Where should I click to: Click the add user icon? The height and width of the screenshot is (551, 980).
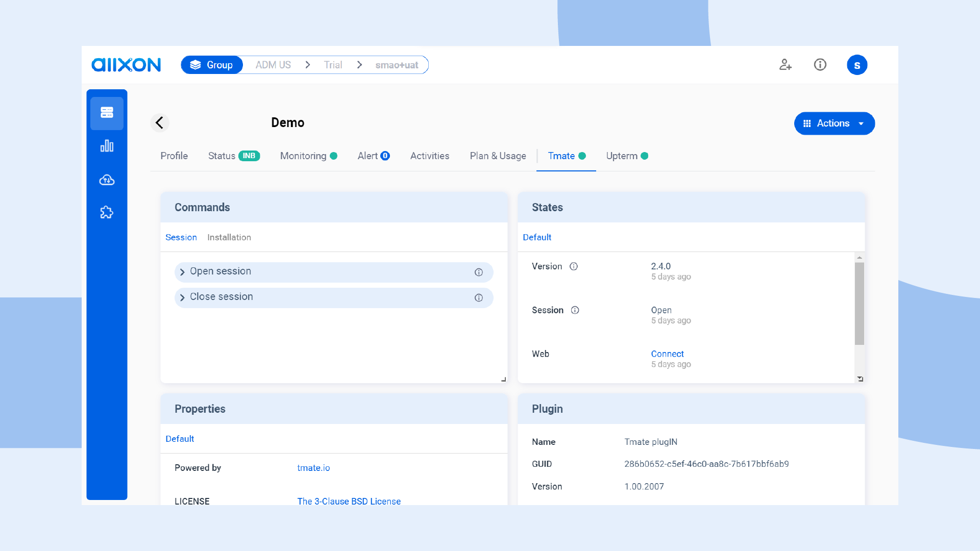click(785, 65)
